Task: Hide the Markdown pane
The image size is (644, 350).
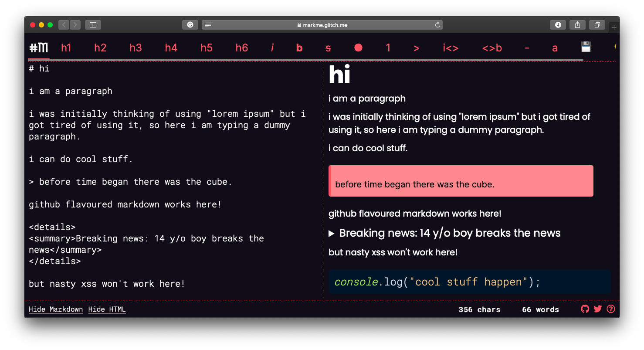Action: coord(56,309)
